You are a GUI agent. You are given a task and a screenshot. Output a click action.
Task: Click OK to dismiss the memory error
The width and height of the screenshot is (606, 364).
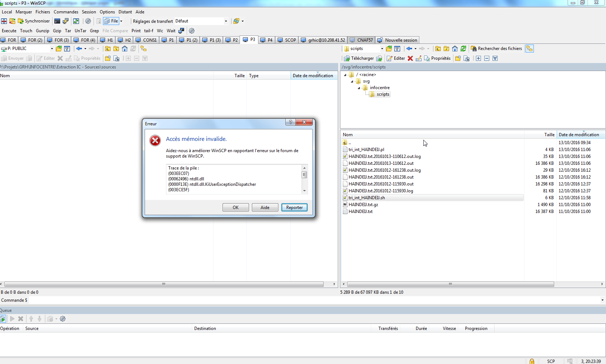(236, 207)
